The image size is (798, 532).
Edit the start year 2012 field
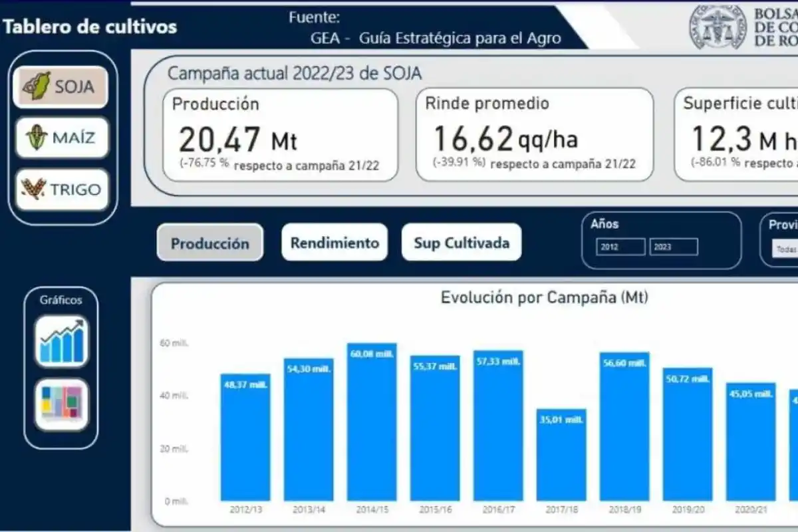(620, 247)
